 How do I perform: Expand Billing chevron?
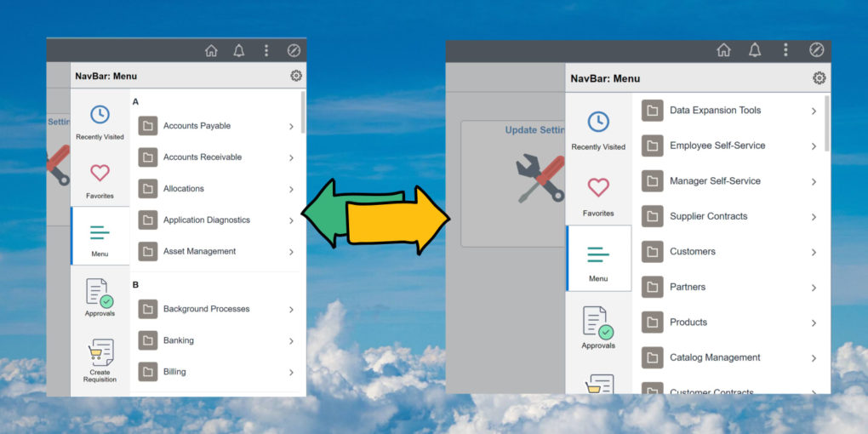(x=291, y=373)
